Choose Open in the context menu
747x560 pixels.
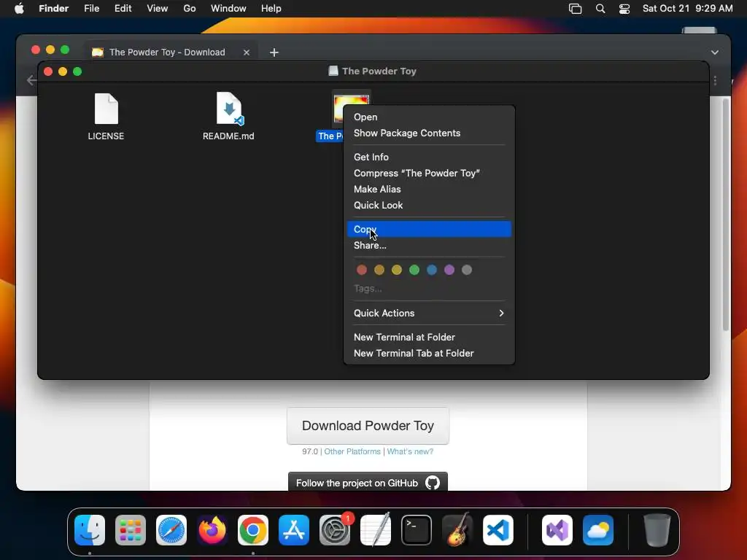pos(429,117)
